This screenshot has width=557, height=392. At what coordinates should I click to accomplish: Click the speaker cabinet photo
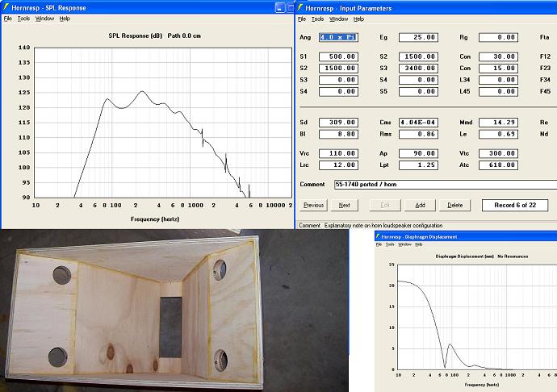(174, 311)
